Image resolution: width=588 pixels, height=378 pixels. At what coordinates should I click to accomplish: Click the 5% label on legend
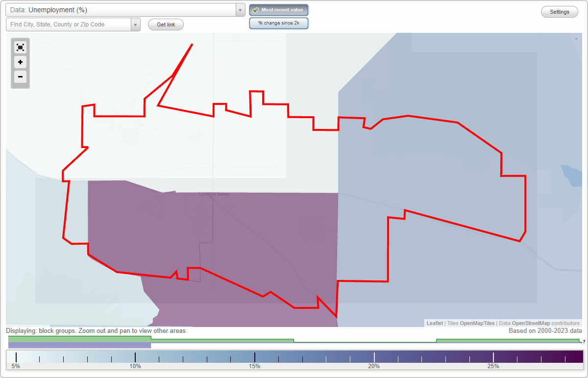click(x=16, y=366)
